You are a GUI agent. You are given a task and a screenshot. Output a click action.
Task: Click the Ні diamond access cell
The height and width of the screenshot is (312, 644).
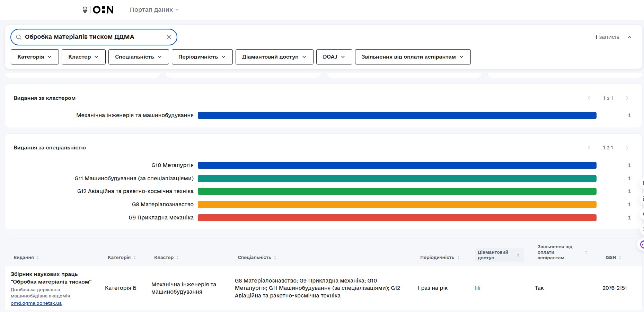tap(478, 288)
